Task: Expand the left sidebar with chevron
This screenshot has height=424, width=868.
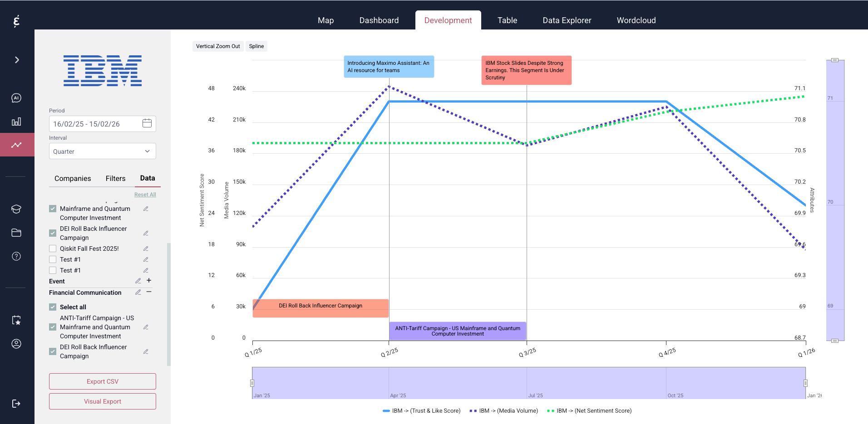Action: (x=17, y=60)
